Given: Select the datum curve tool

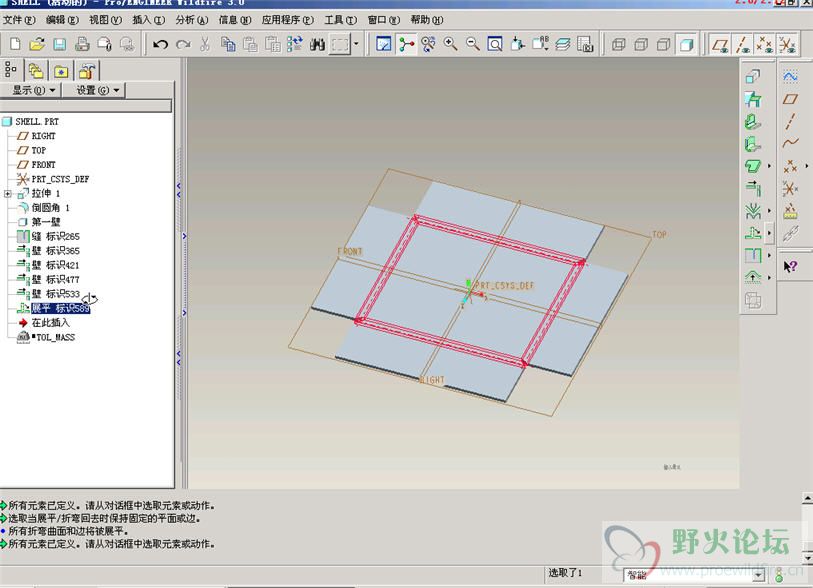Looking at the screenshot, I should tap(790, 144).
